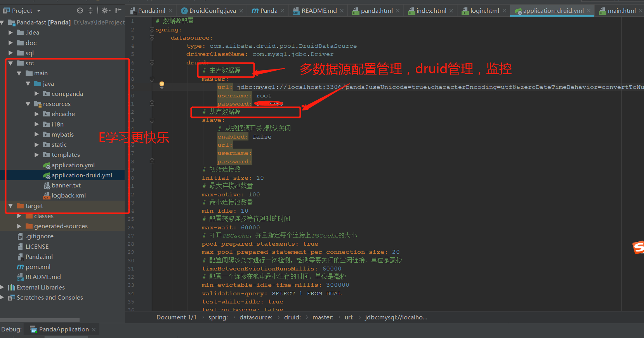This screenshot has height=338, width=644.
Task: Click the Collapse All icon in Project panel
Action: [90, 10]
